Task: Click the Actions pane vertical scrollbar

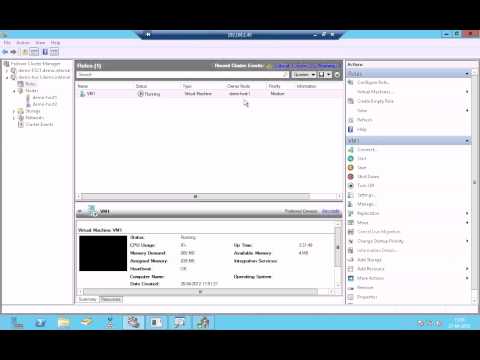Action: point(474,182)
